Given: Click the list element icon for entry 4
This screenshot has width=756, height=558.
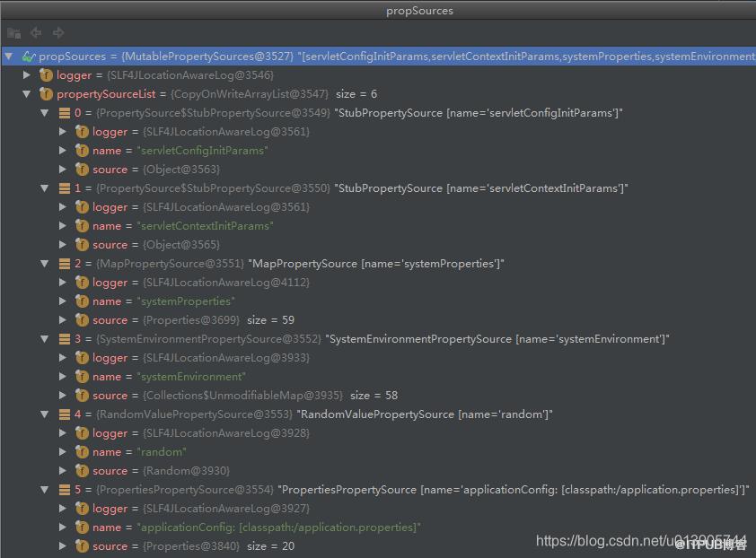Looking at the screenshot, I should 64,414.
